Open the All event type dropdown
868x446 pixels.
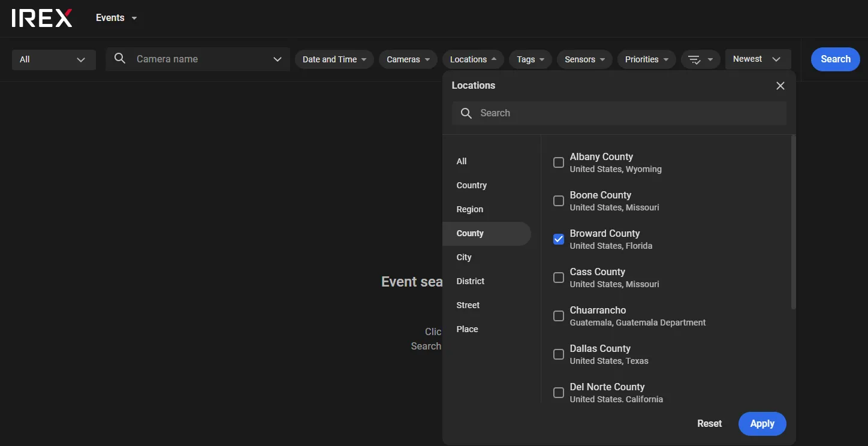click(54, 59)
